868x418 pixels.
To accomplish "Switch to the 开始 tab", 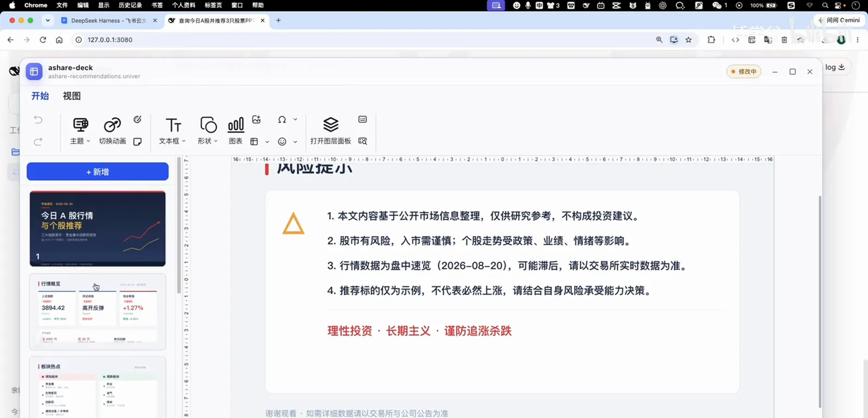I will pyautogui.click(x=40, y=96).
